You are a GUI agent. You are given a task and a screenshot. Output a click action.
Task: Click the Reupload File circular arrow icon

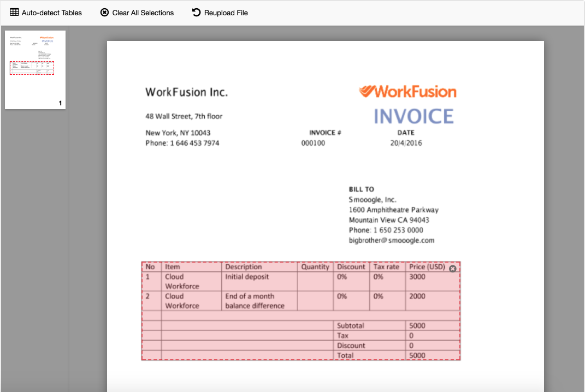click(x=196, y=13)
